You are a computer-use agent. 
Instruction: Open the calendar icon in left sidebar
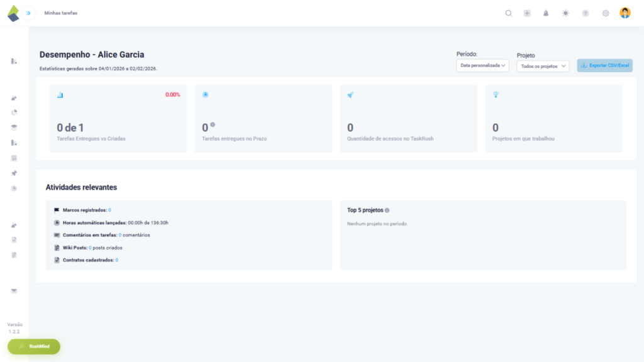click(14, 158)
